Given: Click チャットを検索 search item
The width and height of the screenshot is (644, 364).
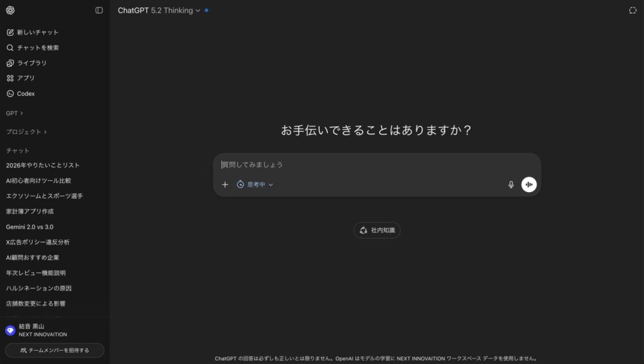Looking at the screenshot, I should coord(38,48).
